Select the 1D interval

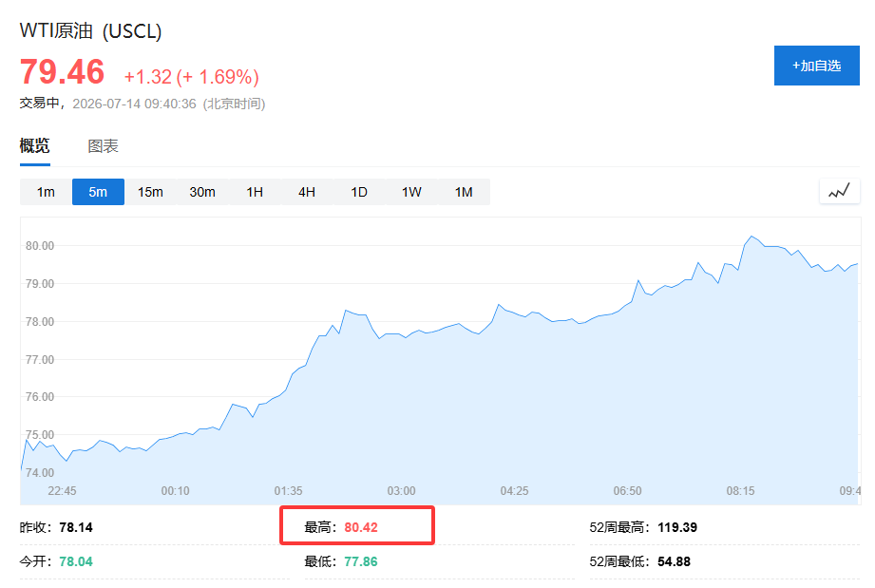359,192
